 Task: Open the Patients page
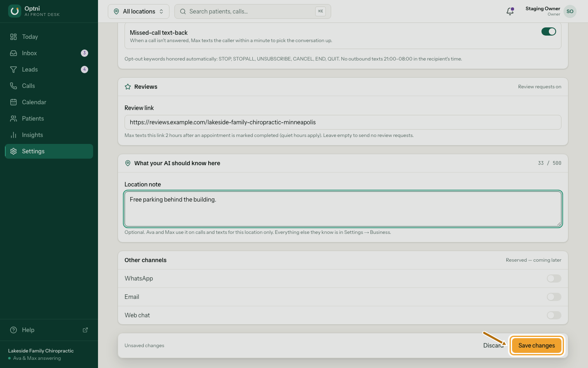click(49, 119)
